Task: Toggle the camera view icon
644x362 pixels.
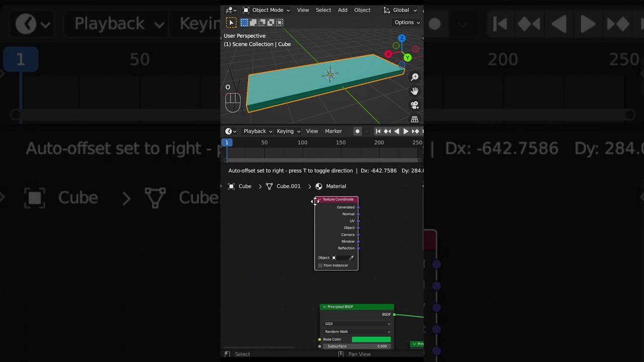Action: click(x=415, y=105)
